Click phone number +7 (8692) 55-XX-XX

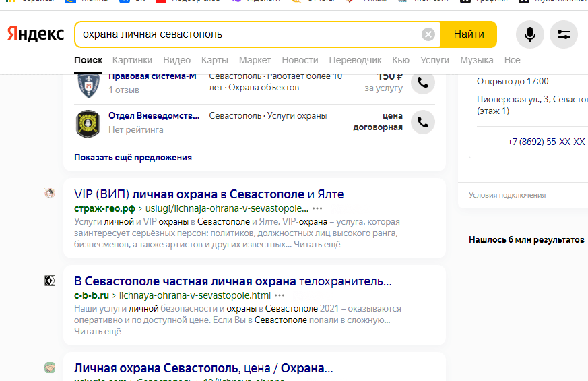(x=546, y=142)
